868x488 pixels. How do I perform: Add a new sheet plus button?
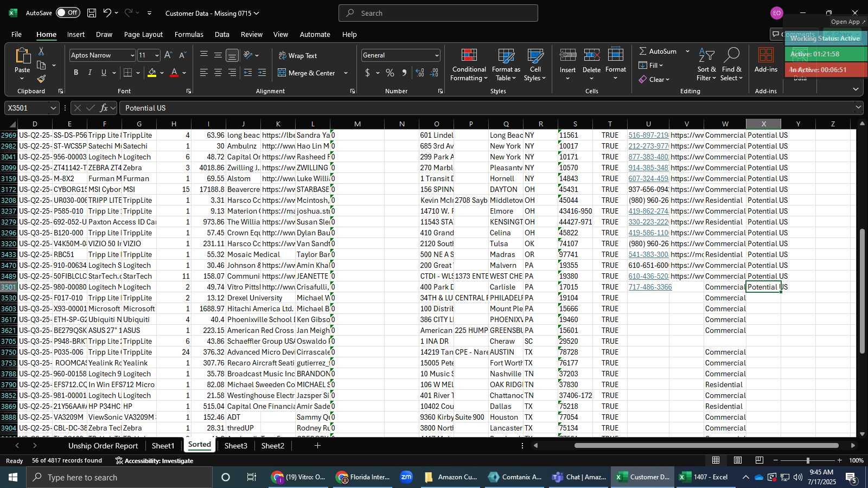click(x=317, y=446)
